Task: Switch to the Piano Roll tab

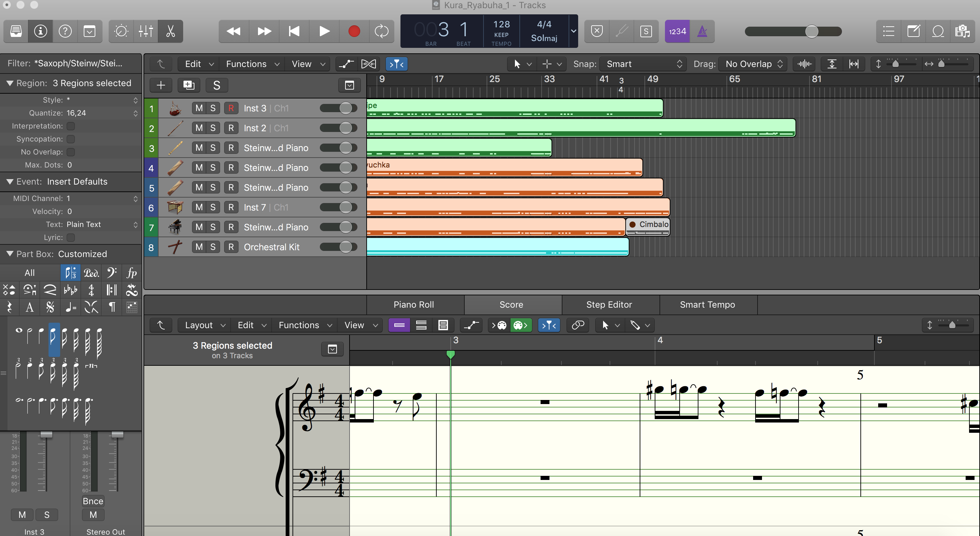Action: 413,305
